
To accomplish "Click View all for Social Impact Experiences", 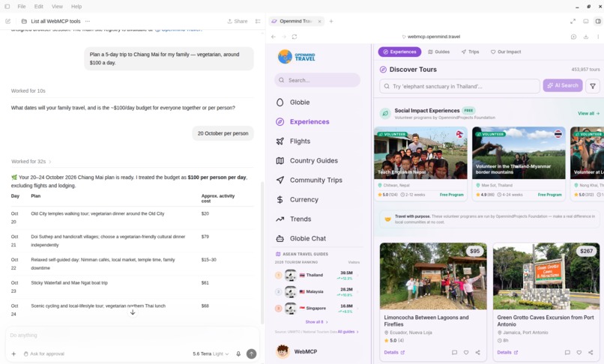I will (x=588, y=113).
